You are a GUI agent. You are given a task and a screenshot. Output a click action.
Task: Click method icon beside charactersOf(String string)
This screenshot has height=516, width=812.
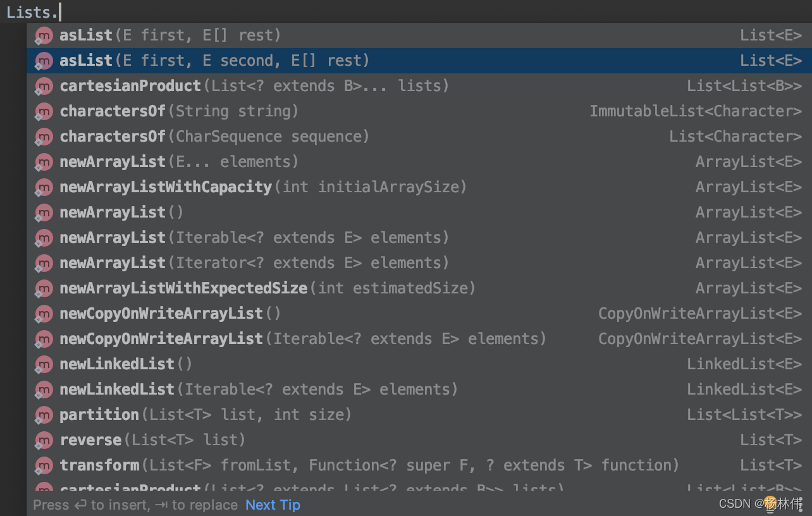point(44,111)
